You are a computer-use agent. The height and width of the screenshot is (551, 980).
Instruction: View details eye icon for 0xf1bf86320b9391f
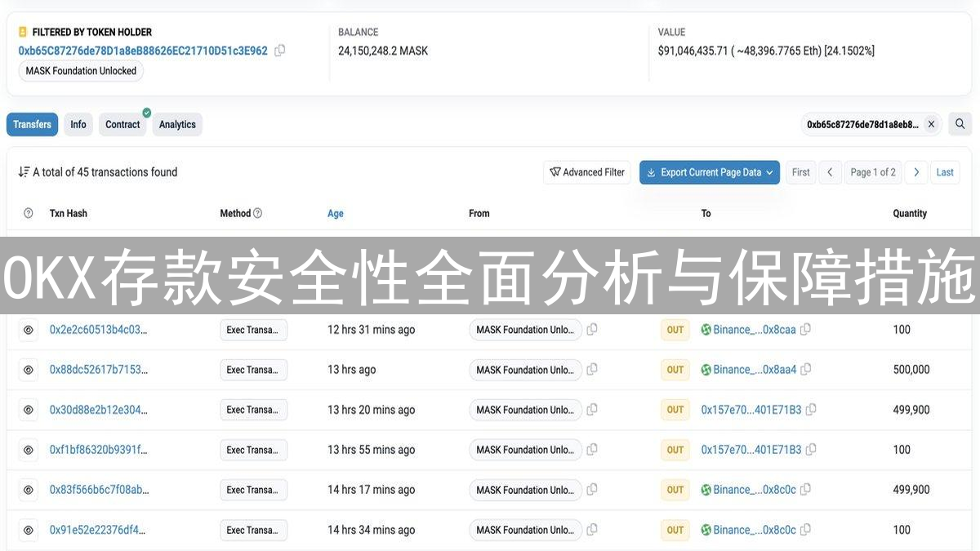29,450
